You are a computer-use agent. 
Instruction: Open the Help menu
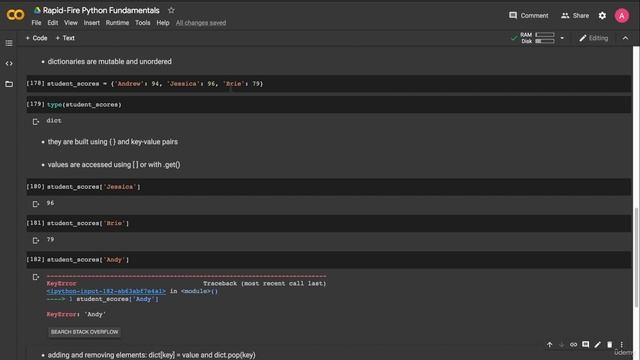point(163,23)
